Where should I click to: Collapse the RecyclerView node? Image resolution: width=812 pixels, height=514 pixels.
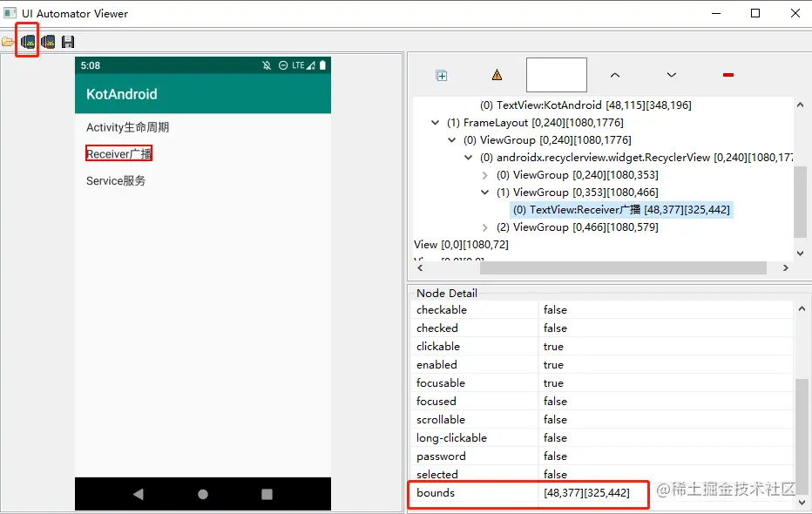pyautogui.click(x=468, y=158)
